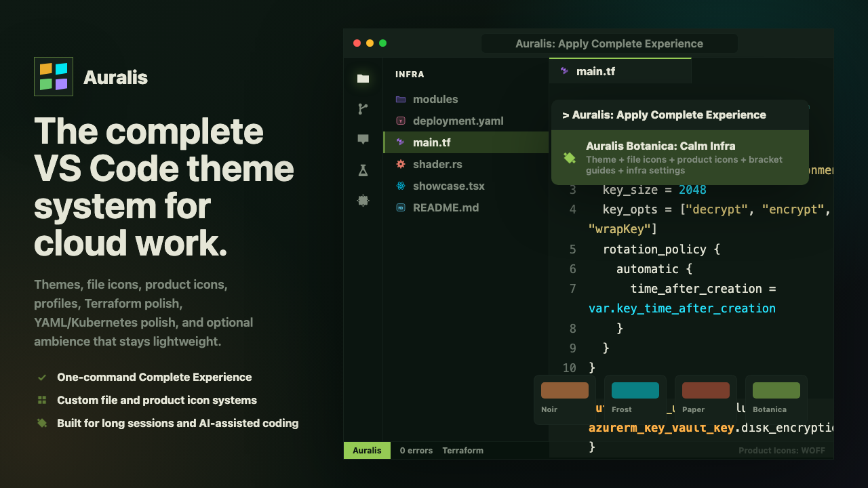Viewport: 868px width, 488px height.
Task: Click the time_after_creation = code text
Action: 703,289
